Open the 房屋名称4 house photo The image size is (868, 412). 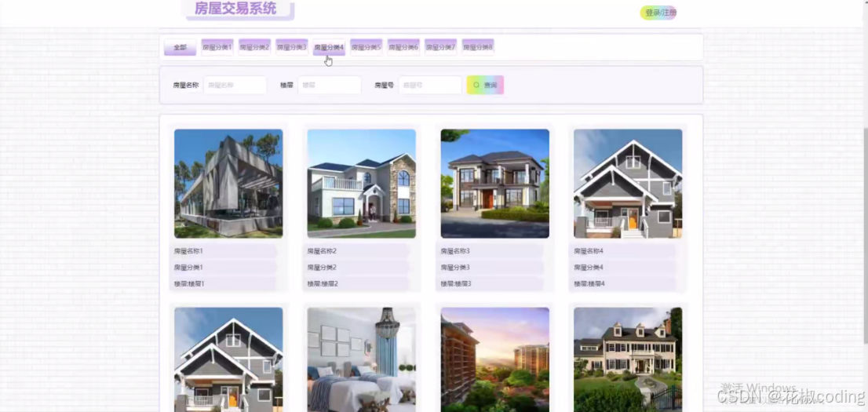click(x=628, y=184)
